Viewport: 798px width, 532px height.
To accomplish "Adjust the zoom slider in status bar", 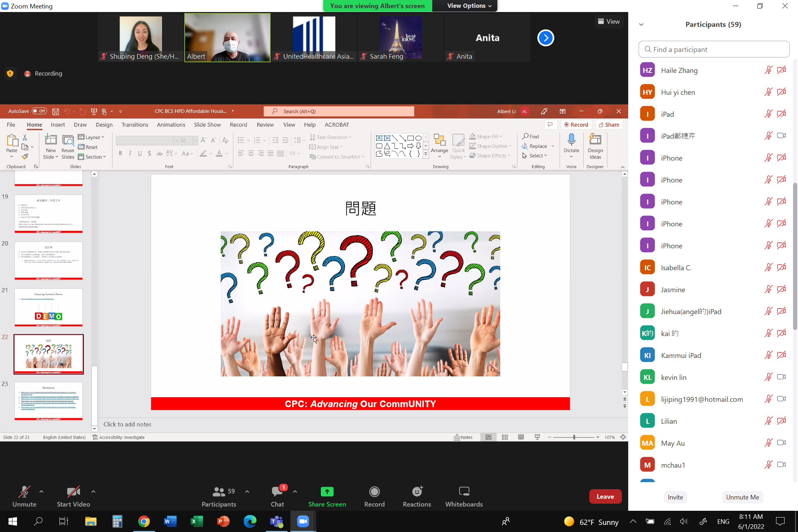I will pyautogui.click(x=573, y=437).
